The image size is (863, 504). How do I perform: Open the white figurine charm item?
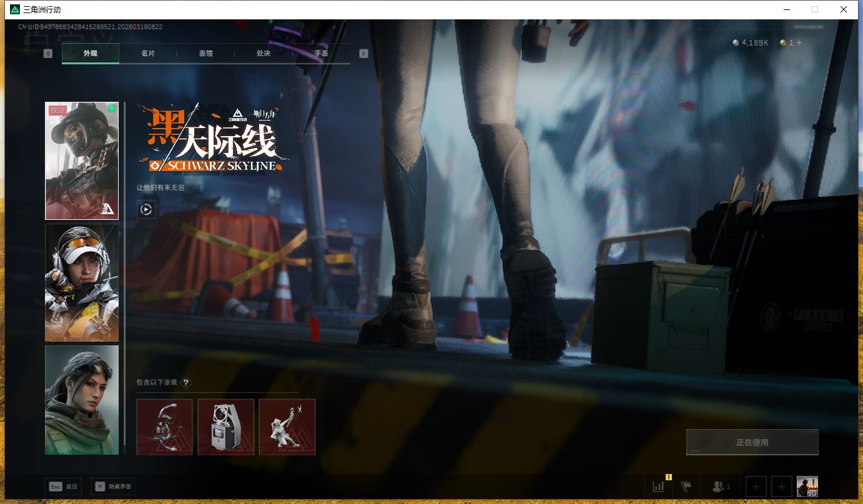[287, 427]
